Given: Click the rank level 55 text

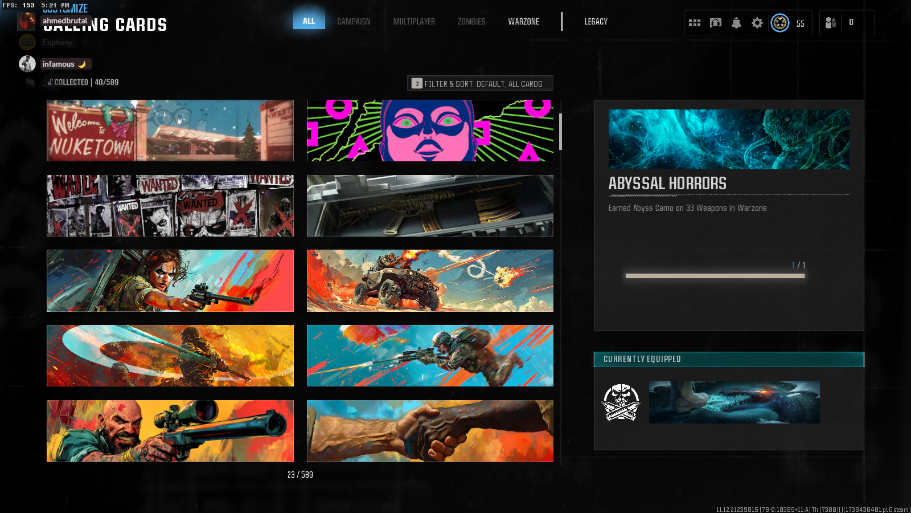Looking at the screenshot, I should pyautogui.click(x=800, y=23).
